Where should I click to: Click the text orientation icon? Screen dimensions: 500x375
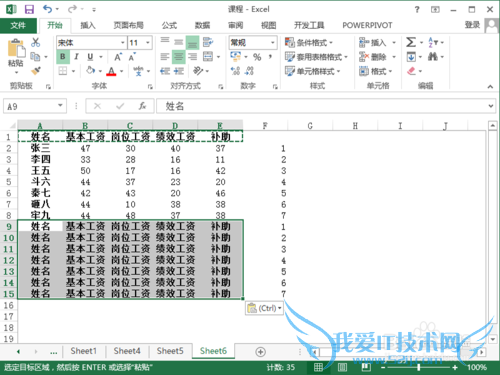coord(198,71)
